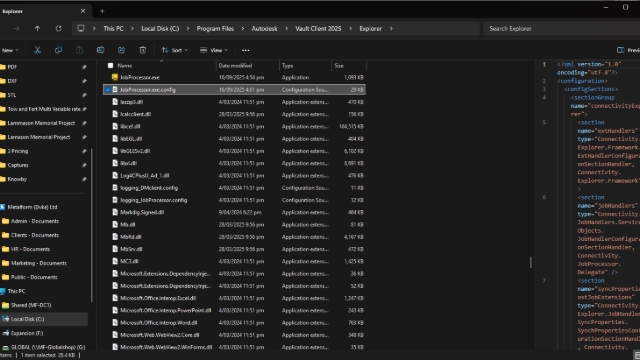Image resolution: width=640 pixels, height=360 pixels.
Task: Open the View dropdown
Action: [213, 50]
